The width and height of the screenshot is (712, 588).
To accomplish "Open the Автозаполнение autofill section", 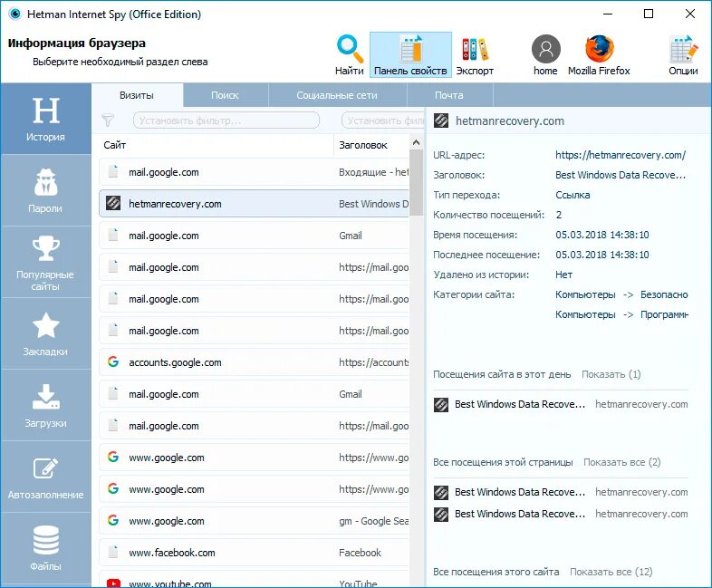I will [x=46, y=477].
